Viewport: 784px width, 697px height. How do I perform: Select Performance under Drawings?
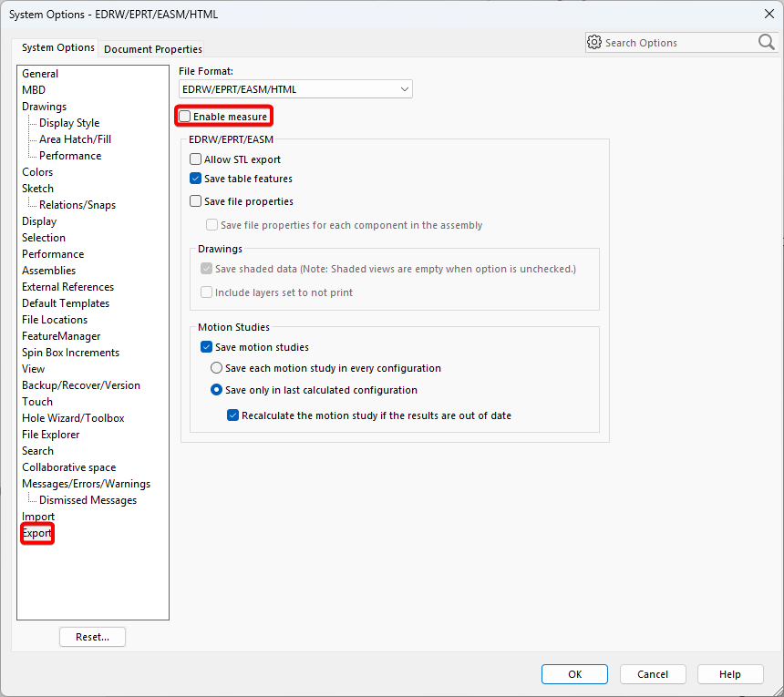pos(70,156)
